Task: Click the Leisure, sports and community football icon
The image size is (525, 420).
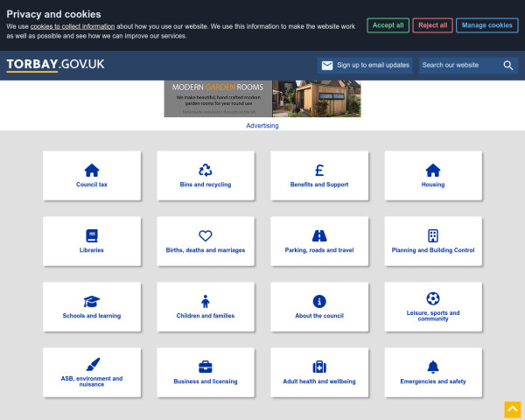Action: click(433, 298)
